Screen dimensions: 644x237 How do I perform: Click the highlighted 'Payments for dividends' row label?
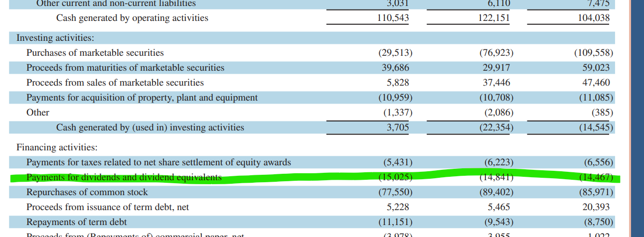[x=124, y=177]
